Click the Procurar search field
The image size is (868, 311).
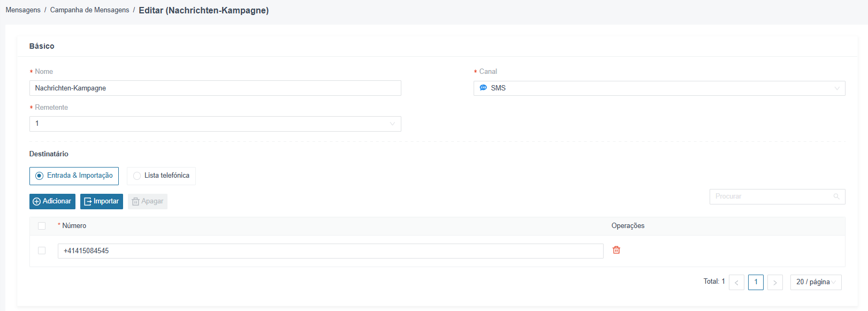tap(777, 196)
